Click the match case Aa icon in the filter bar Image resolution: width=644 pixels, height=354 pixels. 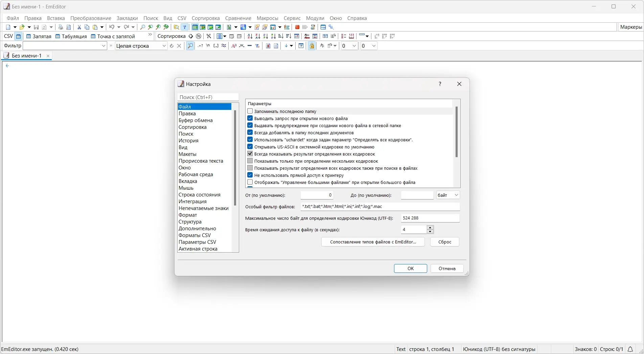point(234,46)
